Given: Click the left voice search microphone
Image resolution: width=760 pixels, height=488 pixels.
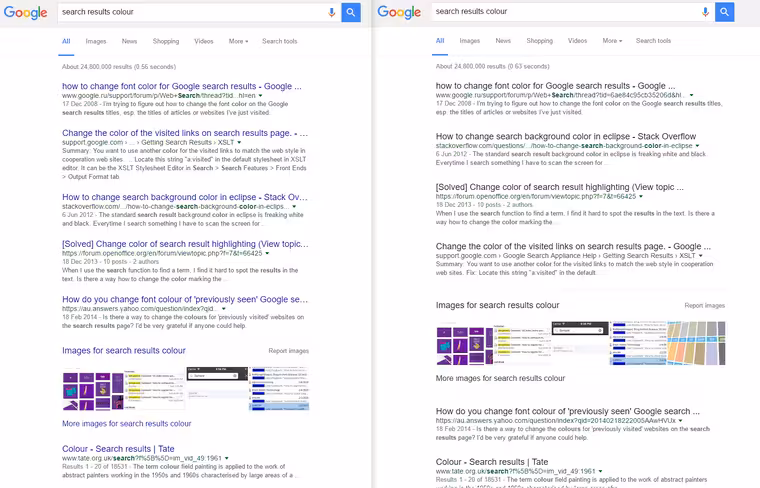Looking at the screenshot, I should [x=332, y=13].
